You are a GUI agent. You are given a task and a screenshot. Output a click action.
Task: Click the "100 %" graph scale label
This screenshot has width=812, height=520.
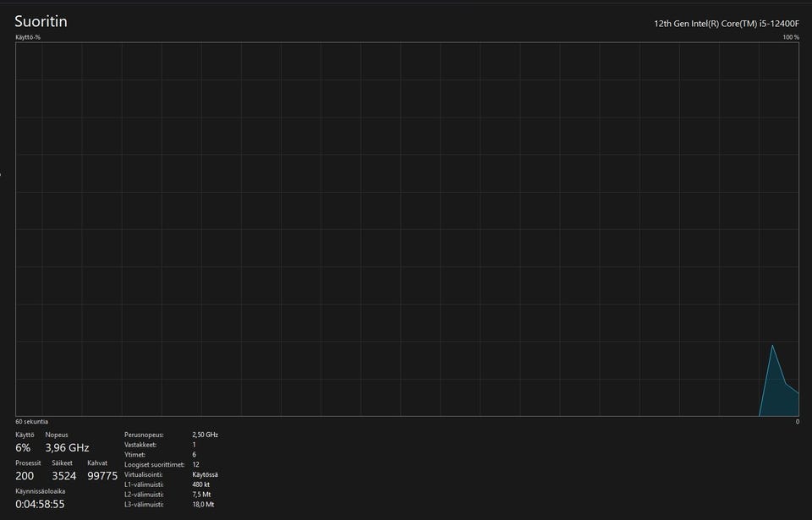pyautogui.click(x=791, y=37)
